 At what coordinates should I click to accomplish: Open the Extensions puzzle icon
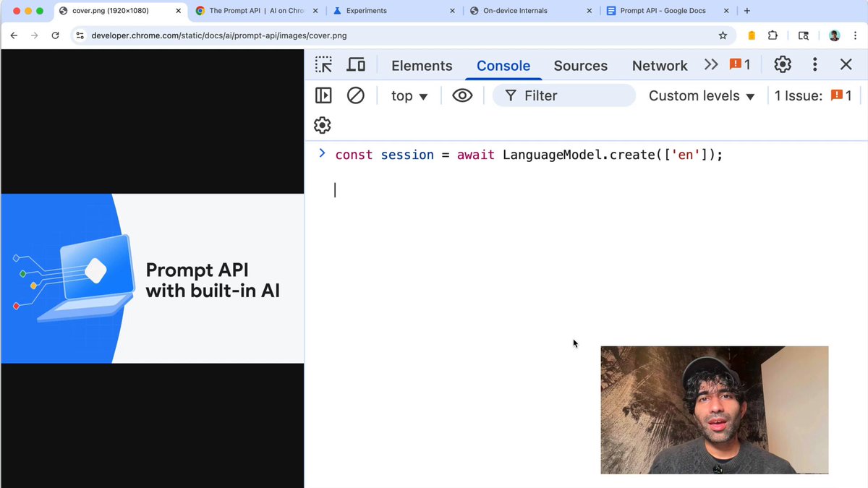(773, 35)
